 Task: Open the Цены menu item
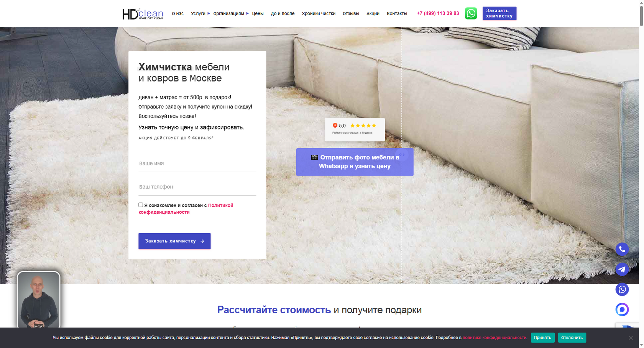258,13
